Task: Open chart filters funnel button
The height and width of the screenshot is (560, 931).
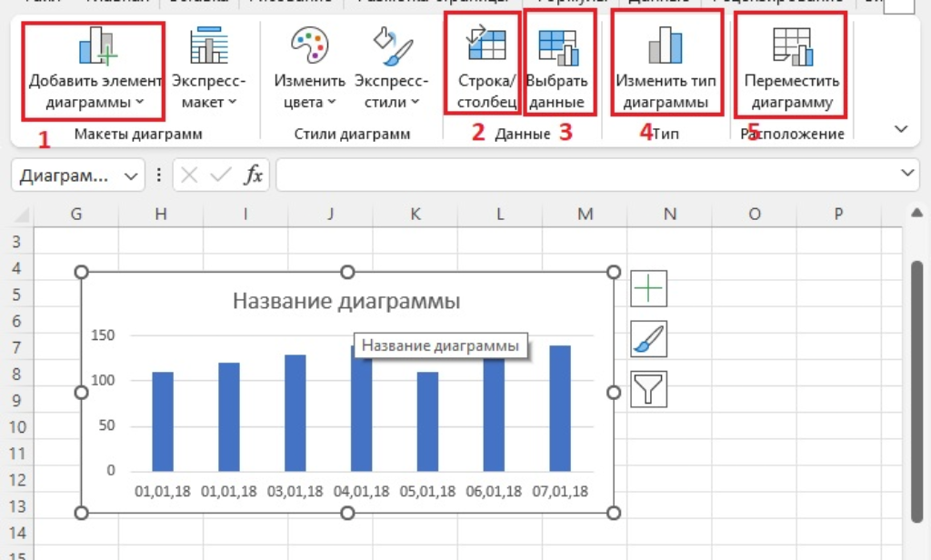Action: click(x=649, y=389)
